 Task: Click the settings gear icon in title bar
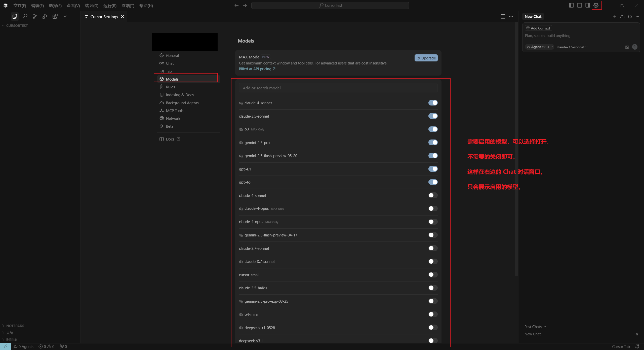[596, 5]
